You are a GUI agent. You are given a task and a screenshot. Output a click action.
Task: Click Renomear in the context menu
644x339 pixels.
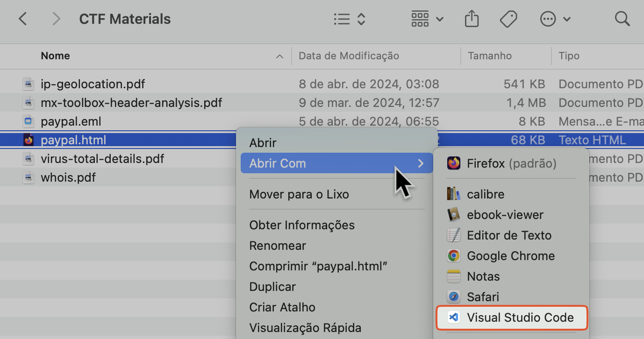click(278, 245)
